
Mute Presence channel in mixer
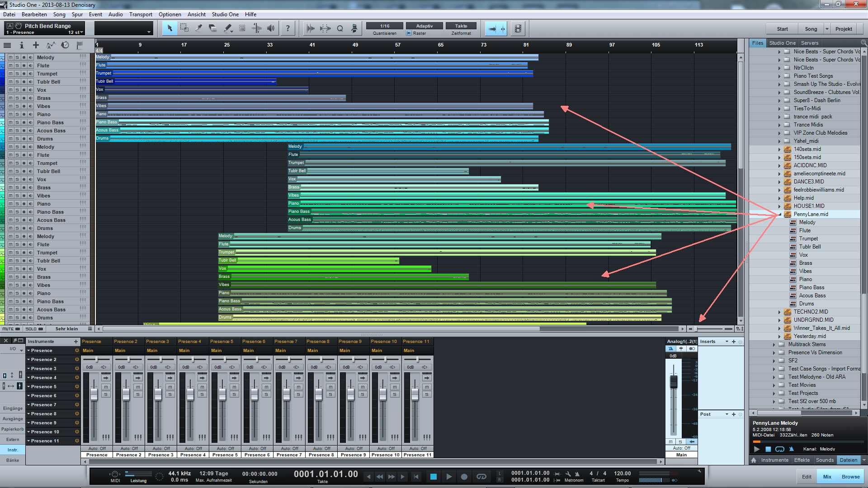click(106, 387)
